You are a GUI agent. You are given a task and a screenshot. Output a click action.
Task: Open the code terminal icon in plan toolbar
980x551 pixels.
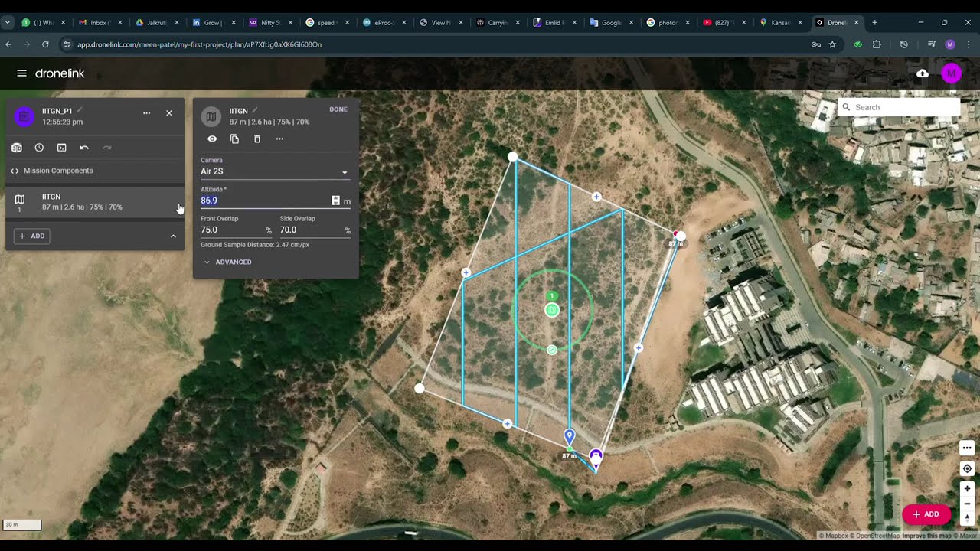tap(62, 148)
